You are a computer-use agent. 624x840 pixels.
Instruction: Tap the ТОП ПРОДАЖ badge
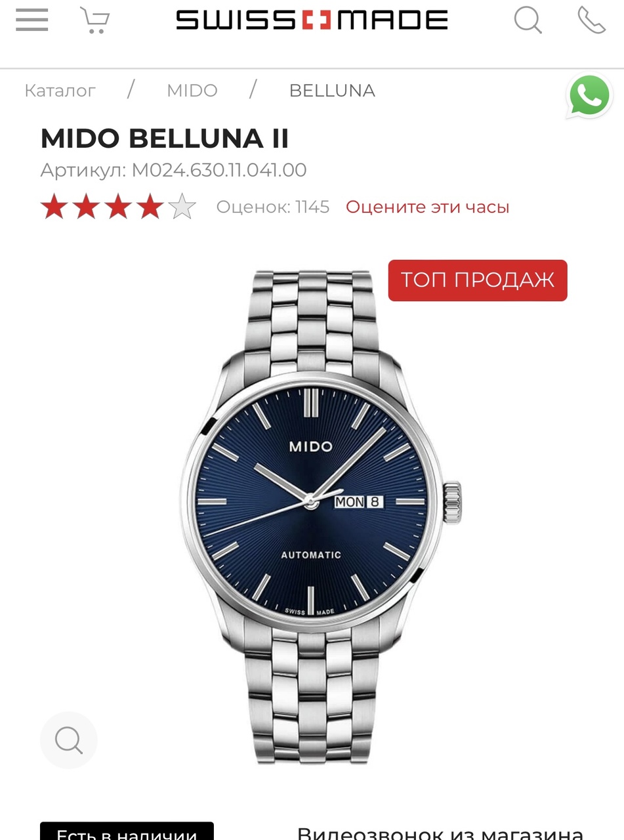pos(478,280)
